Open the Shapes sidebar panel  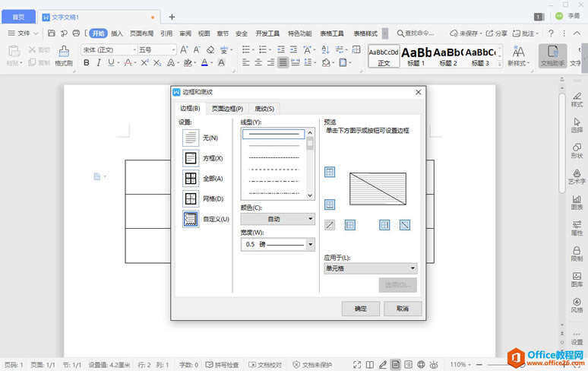click(577, 151)
